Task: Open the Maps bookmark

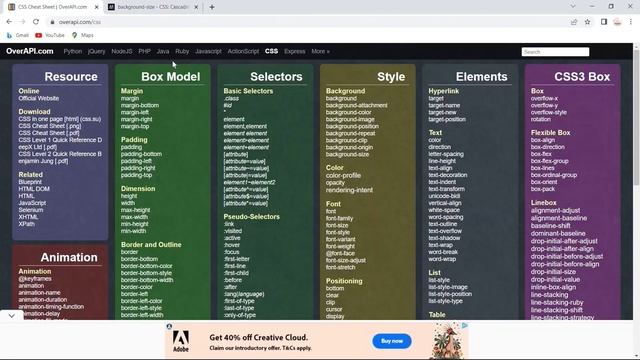Action: tap(82, 36)
